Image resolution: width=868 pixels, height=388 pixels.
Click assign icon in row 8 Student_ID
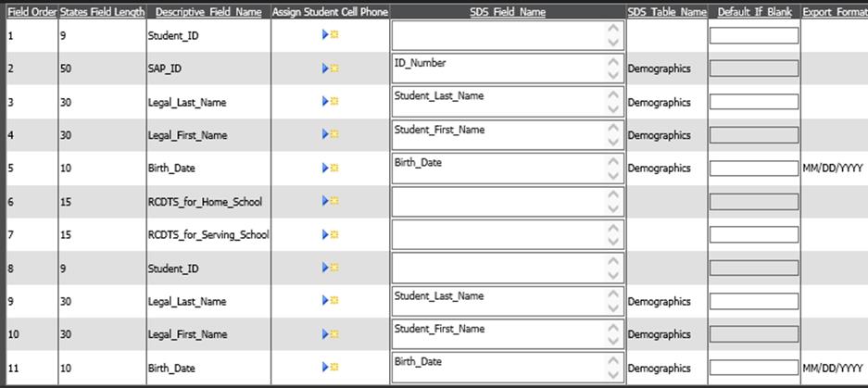[x=331, y=268]
